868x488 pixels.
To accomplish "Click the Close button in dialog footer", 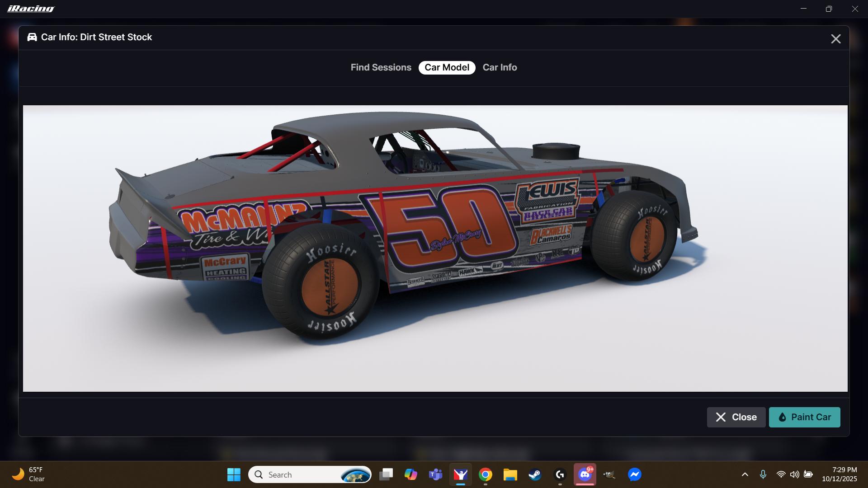I will (736, 417).
